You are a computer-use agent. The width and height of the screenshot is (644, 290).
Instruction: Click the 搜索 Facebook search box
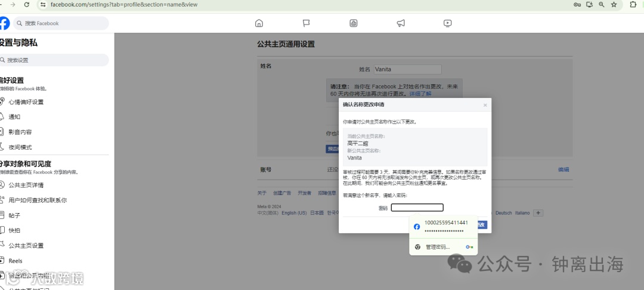pos(61,23)
